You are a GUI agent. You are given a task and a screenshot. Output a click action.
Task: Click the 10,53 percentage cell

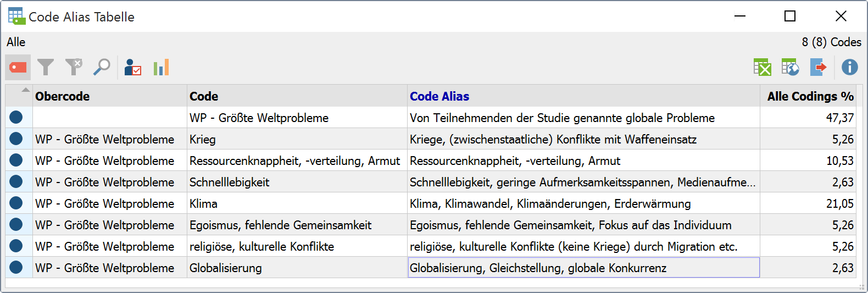808,161
